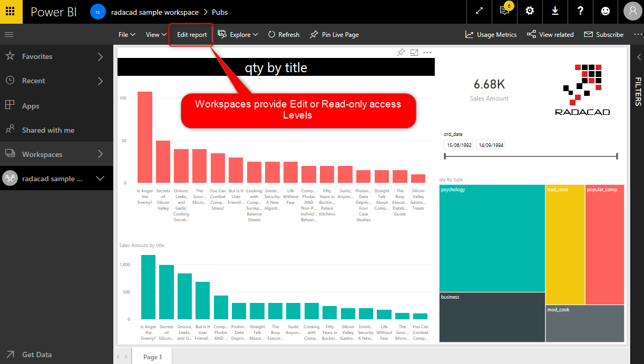Pin the qty by title visual
Screen dimensions: 644x364
coord(401,52)
